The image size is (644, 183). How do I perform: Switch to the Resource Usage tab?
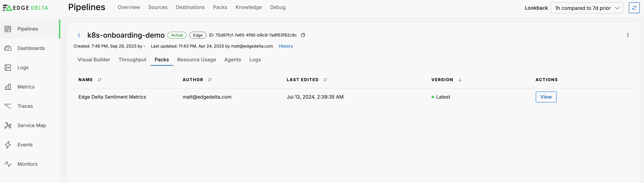coord(196,60)
